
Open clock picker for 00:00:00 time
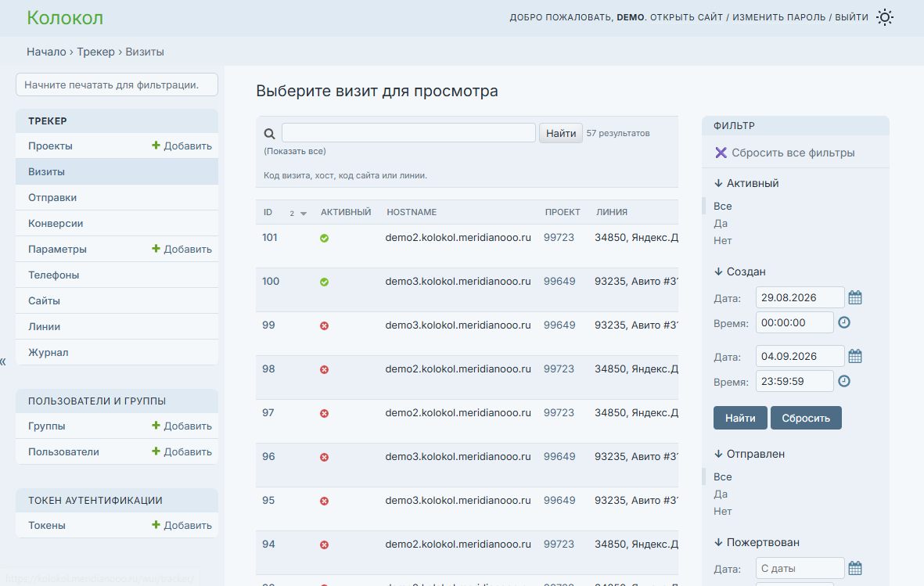(844, 322)
